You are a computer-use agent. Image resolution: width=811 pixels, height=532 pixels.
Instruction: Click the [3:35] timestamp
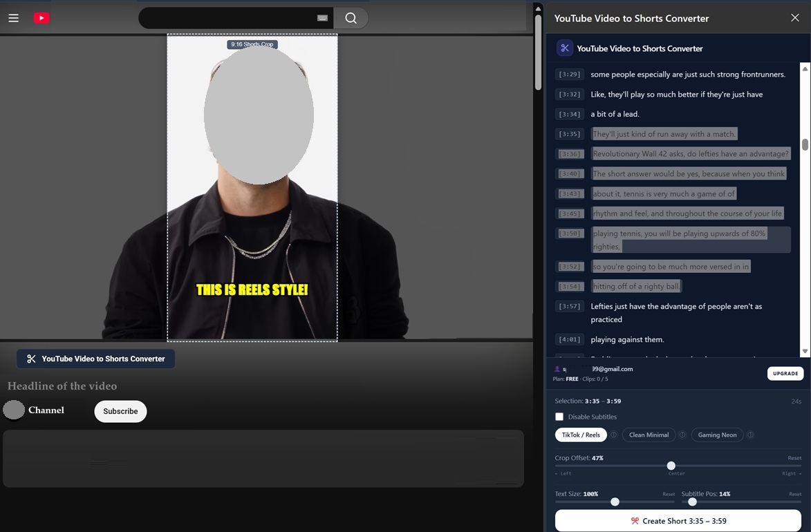pos(570,135)
